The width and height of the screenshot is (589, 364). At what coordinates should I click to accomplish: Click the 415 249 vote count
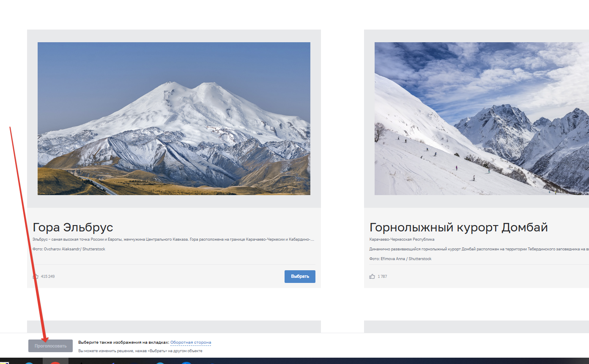coord(48,277)
